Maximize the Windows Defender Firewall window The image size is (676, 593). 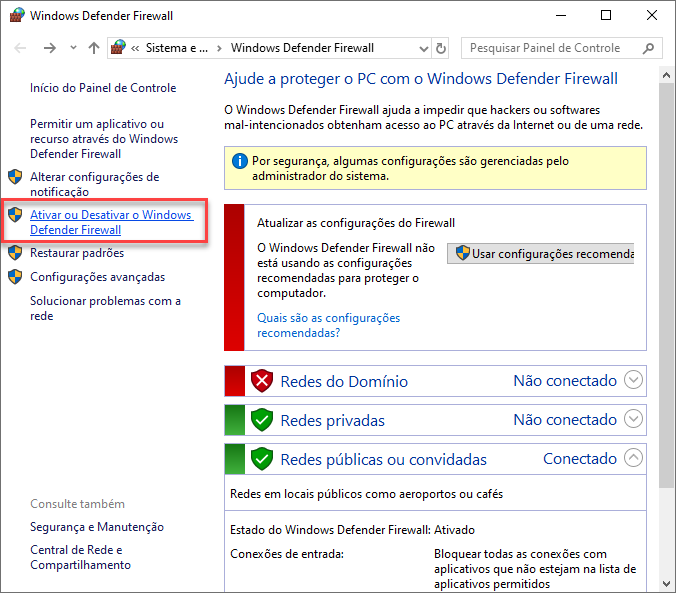coord(606,16)
